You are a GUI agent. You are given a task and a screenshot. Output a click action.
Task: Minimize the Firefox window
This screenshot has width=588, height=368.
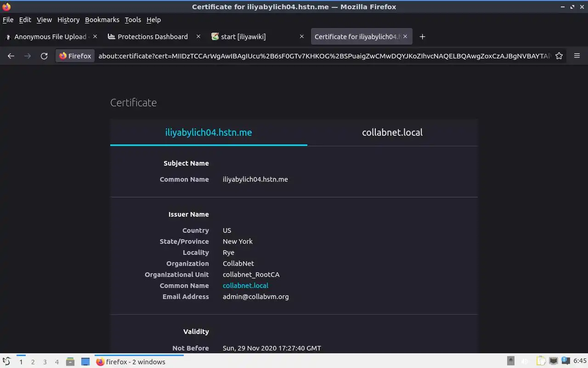coord(563,7)
